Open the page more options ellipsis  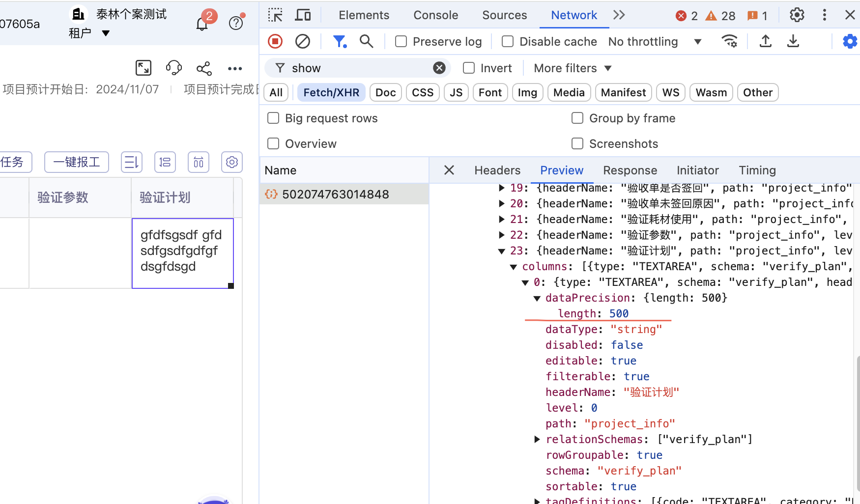(x=235, y=68)
